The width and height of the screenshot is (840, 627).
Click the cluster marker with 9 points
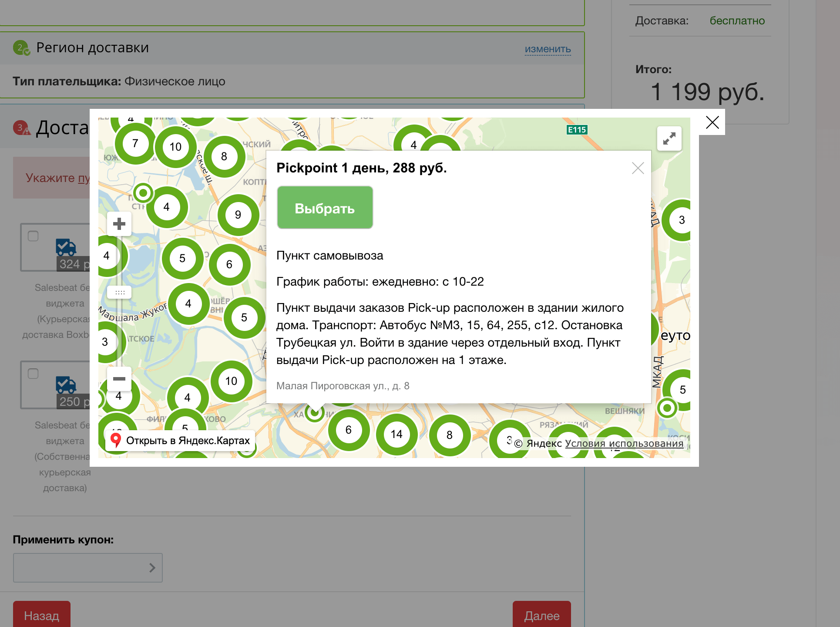click(238, 215)
